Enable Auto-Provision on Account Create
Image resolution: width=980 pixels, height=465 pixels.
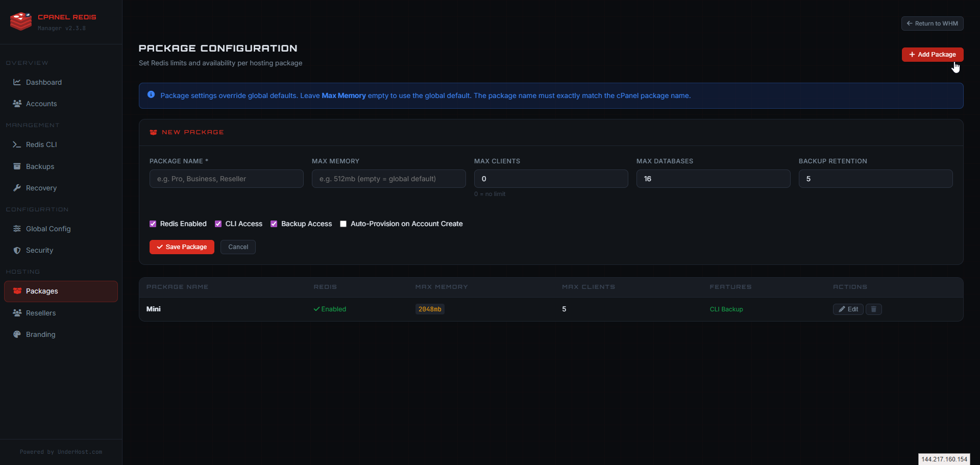[x=343, y=224]
